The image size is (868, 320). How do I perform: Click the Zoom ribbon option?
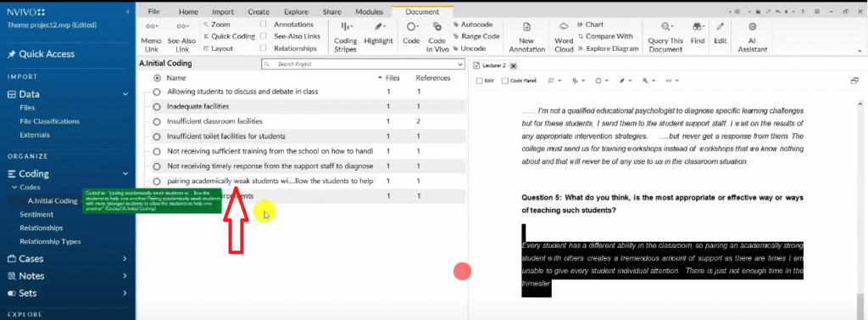coord(216,25)
